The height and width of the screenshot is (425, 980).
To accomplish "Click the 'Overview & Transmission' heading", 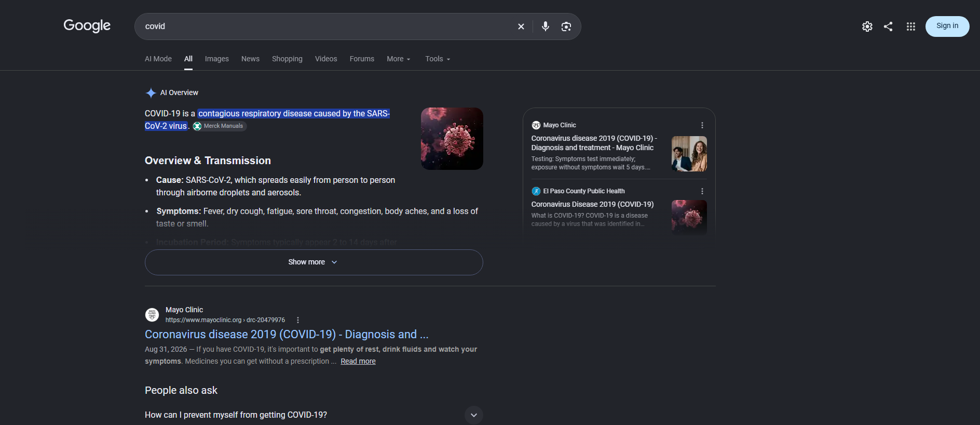I will [208, 161].
